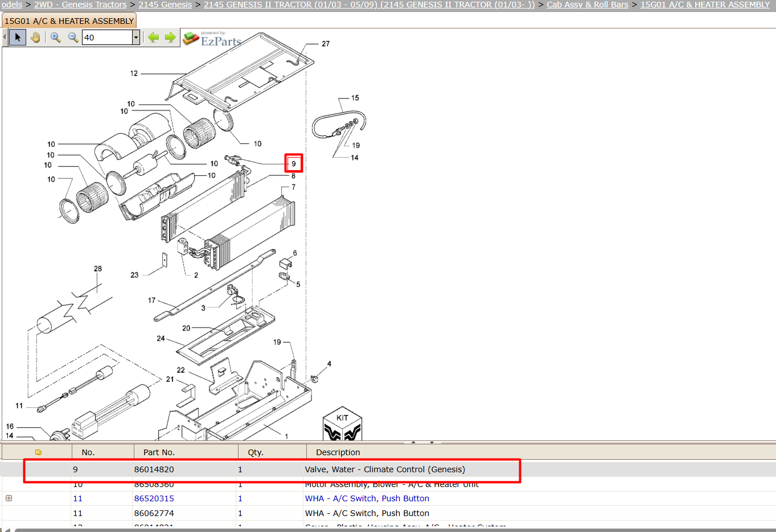
Task: Activate the hand pan tool
Action: (x=36, y=38)
